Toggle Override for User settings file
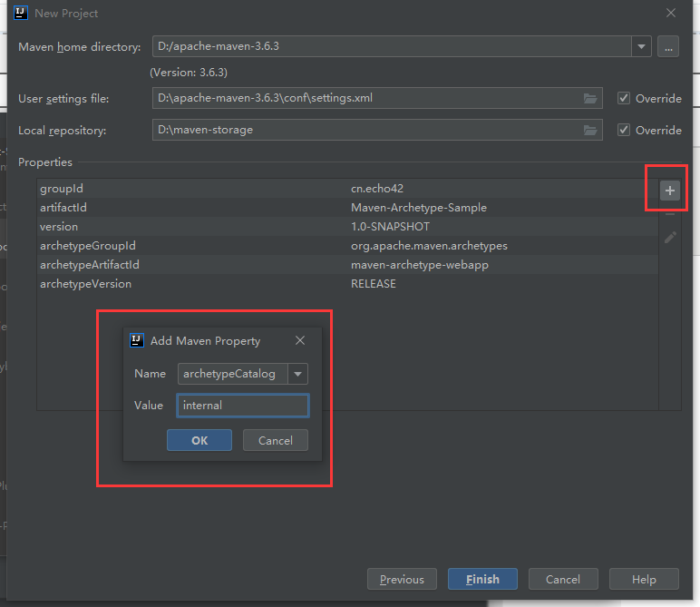 click(x=624, y=98)
